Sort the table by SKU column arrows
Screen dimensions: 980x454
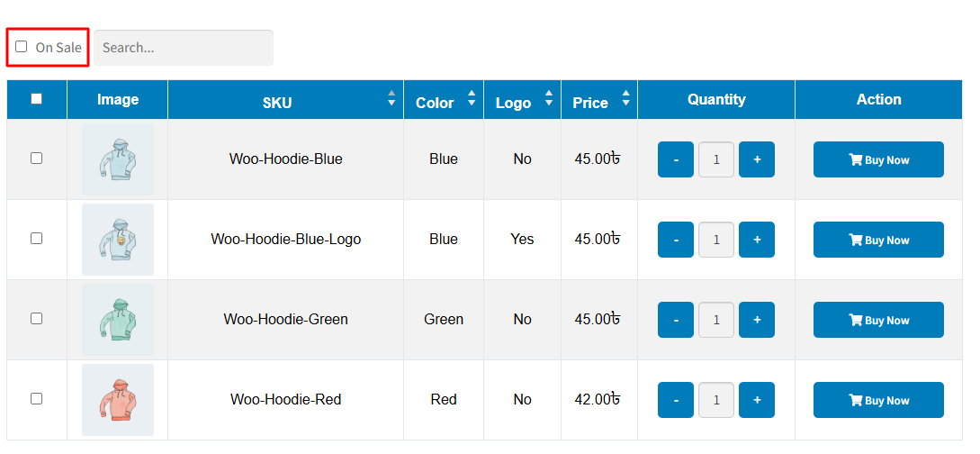pos(391,99)
